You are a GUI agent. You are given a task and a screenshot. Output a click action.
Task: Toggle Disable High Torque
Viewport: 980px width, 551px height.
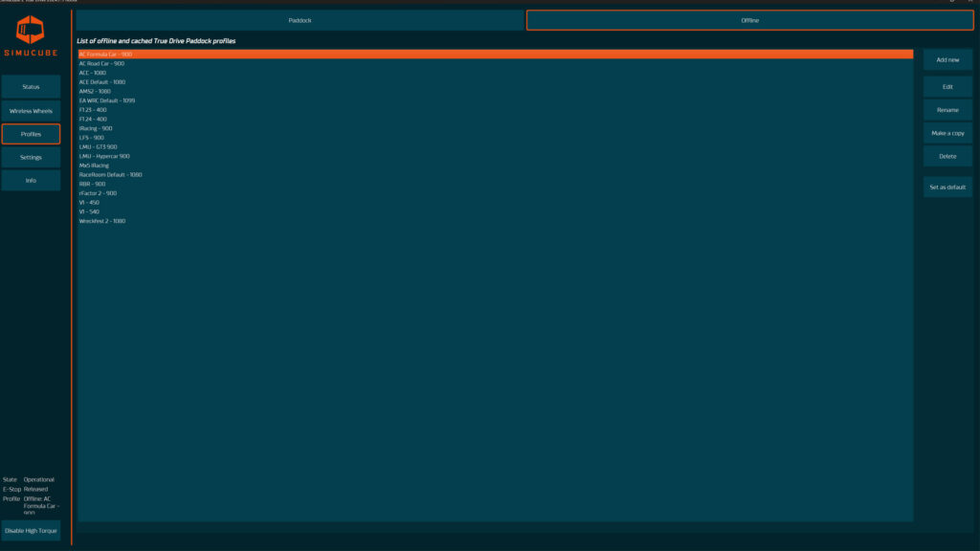point(31,530)
